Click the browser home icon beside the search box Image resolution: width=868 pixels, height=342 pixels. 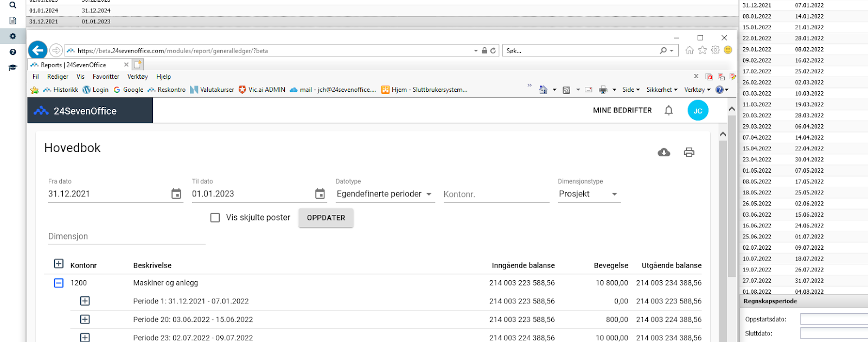tap(690, 50)
